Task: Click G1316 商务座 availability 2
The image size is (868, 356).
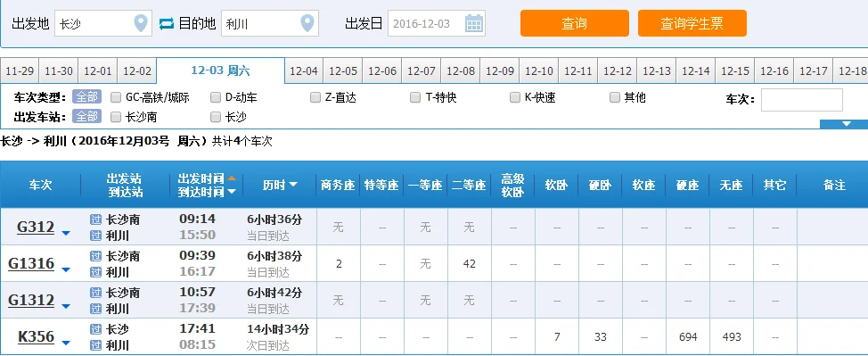Action: click(x=339, y=264)
